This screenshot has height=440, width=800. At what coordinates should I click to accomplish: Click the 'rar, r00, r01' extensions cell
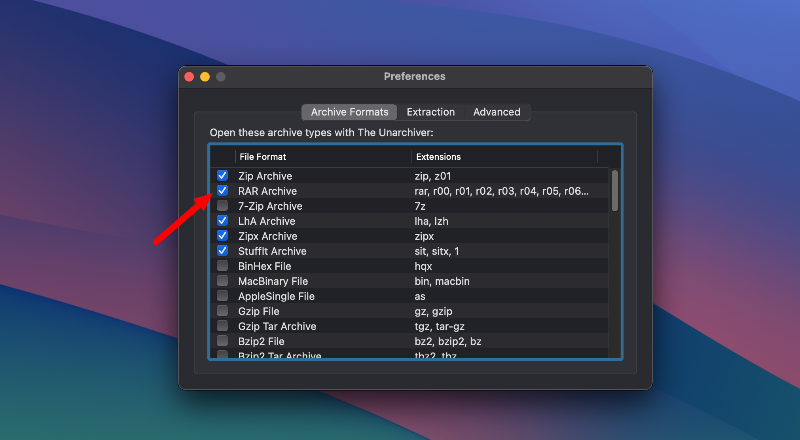(x=501, y=191)
